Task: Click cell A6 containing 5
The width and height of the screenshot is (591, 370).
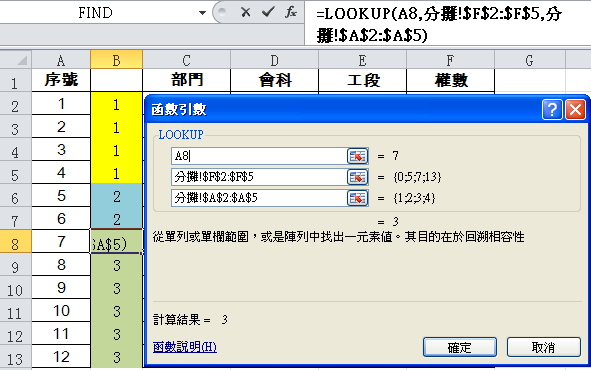Action: click(61, 196)
